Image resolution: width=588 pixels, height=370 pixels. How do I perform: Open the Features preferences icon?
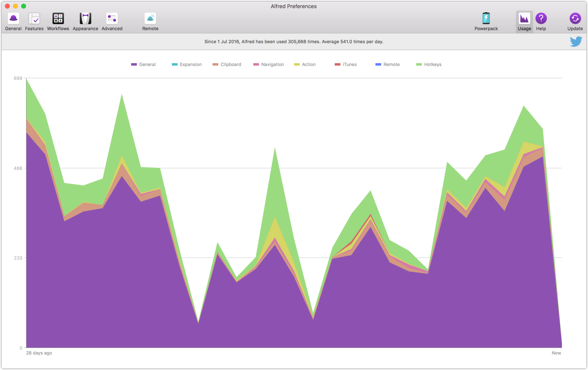(x=34, y=18)
